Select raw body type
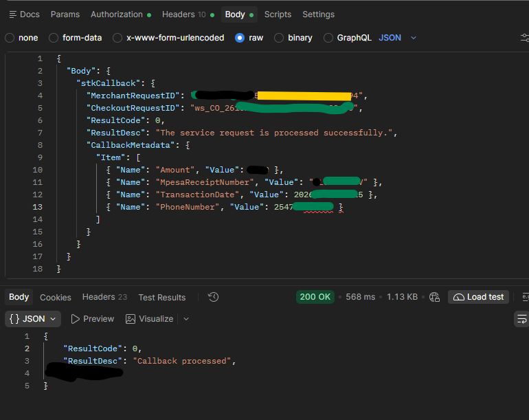Image resolution: width=529 pixels, height=420 pixels. [249, 38]
